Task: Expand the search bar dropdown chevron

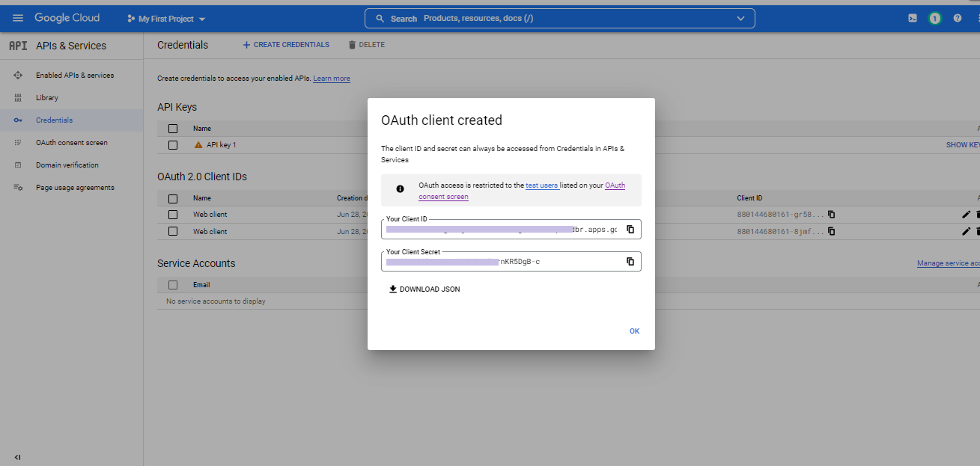Action: click(x=741, y=19)
